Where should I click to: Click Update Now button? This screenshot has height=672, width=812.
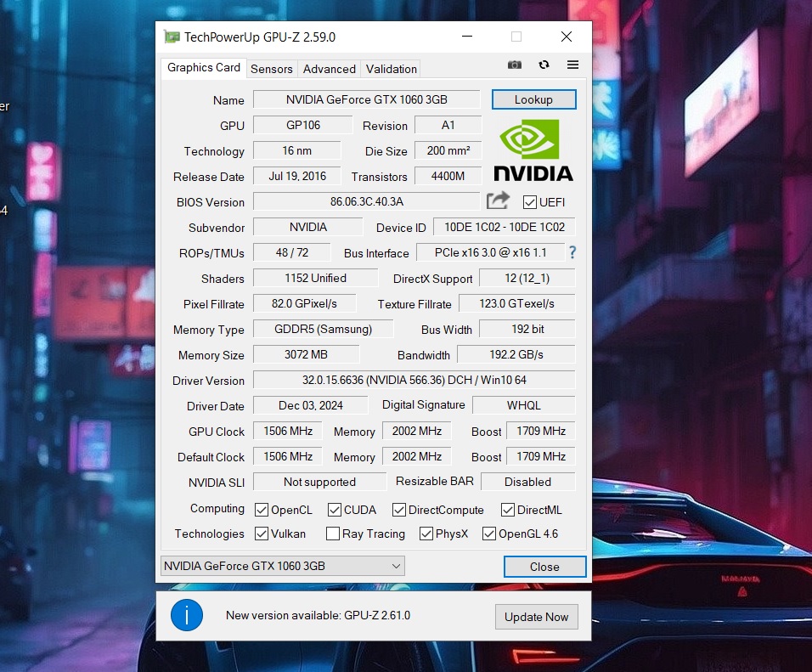point(537,617)
